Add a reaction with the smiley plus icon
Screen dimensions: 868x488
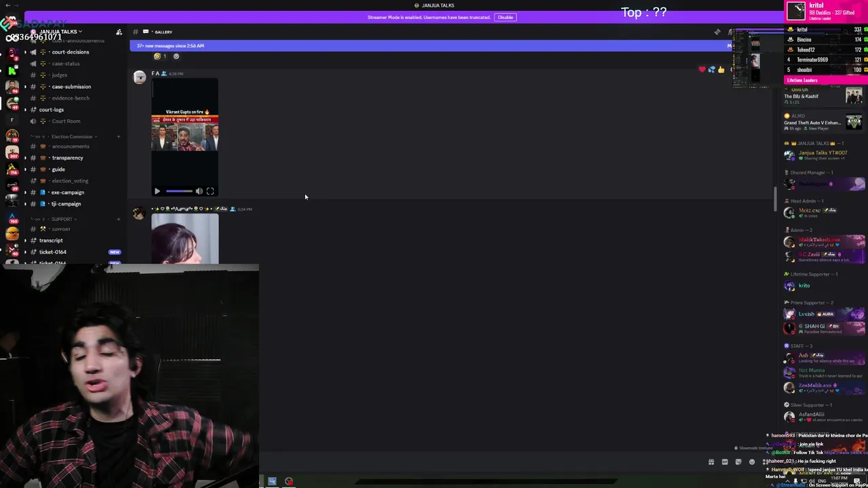coord(176,56)
